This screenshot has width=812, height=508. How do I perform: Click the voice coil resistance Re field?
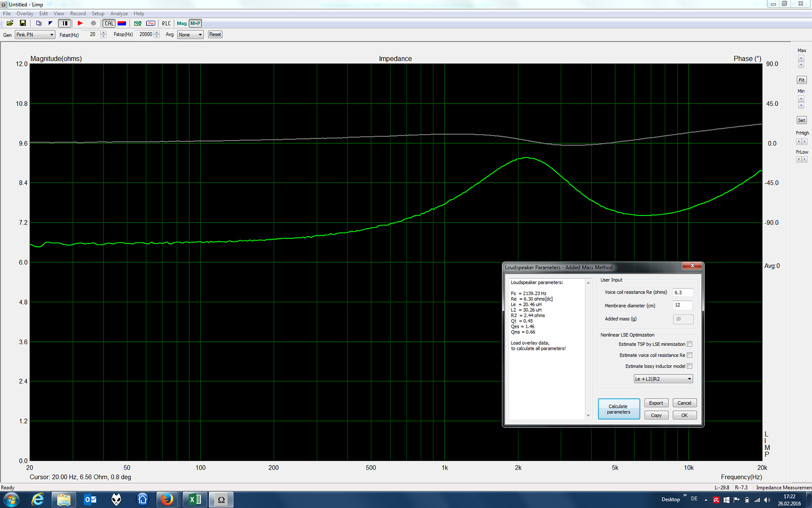click(x=683, y=293)
